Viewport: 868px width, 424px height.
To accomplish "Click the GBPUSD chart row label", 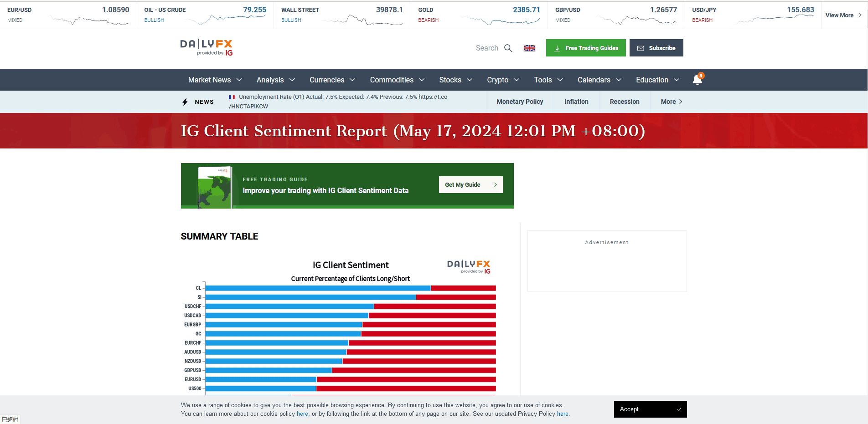I will (192, 370).
